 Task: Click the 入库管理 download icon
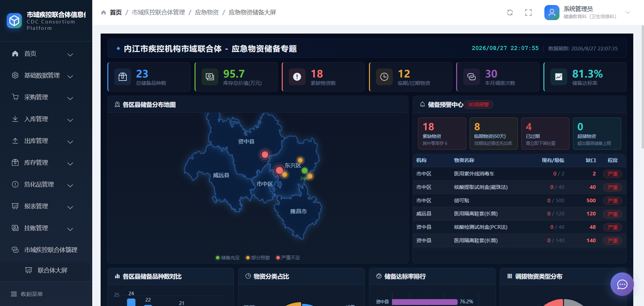[x=15, y=119]
